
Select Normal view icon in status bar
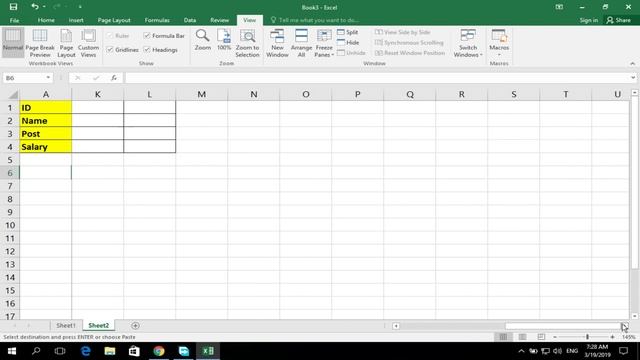tap(503, 337)
